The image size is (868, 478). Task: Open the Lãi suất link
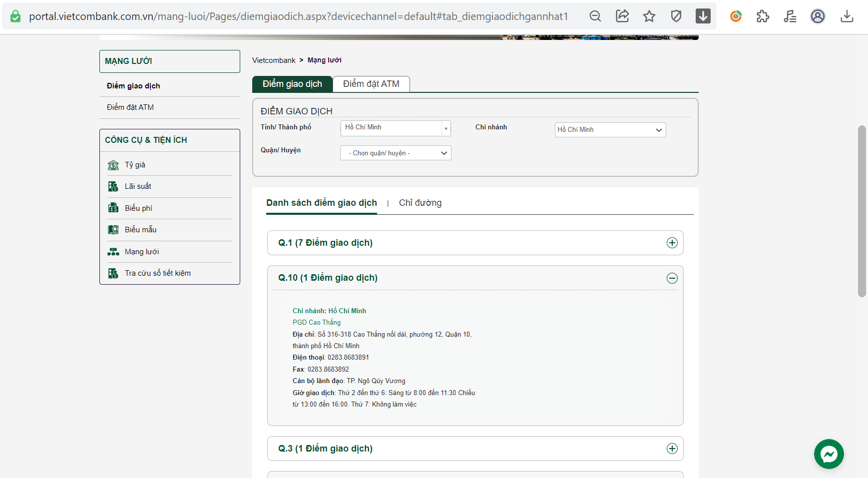coord(138,186)
